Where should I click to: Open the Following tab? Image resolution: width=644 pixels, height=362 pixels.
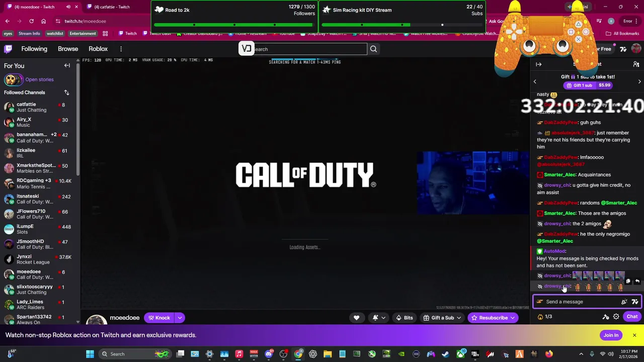tap(34, 49)
